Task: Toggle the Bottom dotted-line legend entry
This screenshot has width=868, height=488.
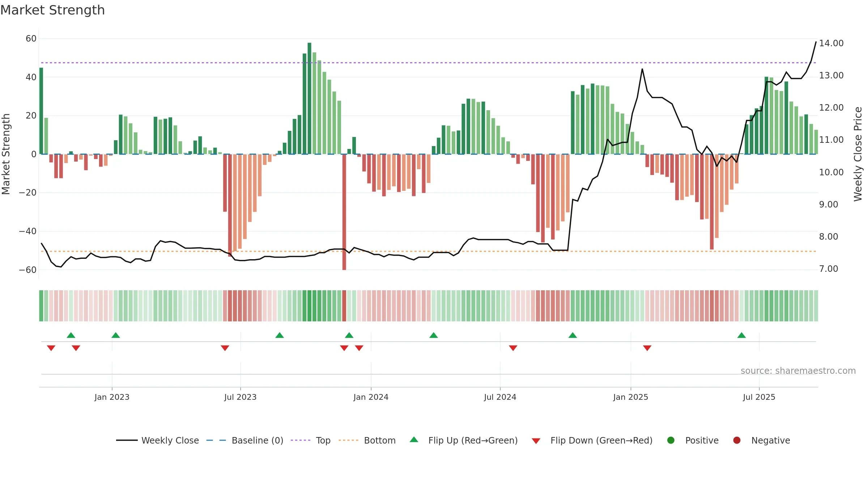Action: (x=367, y=440)
